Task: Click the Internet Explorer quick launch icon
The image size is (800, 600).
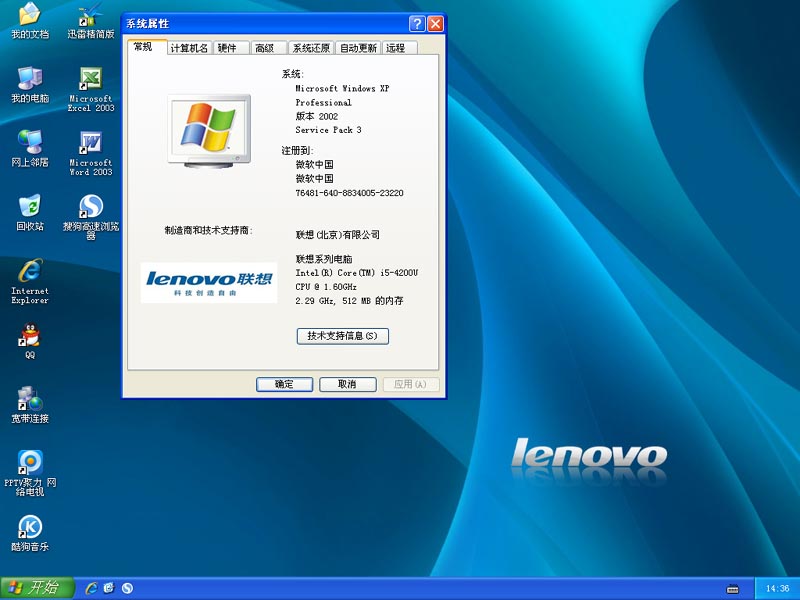Action: (91, 588)
